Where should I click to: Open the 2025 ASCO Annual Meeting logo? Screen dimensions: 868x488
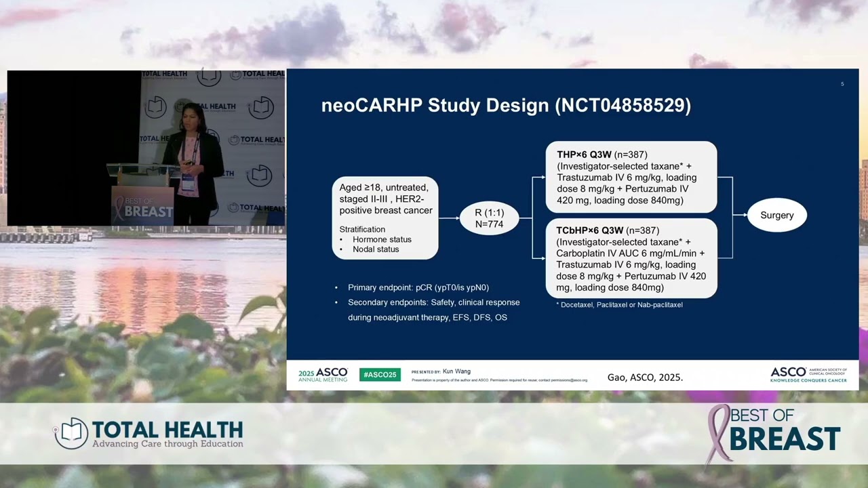(323, 375)
